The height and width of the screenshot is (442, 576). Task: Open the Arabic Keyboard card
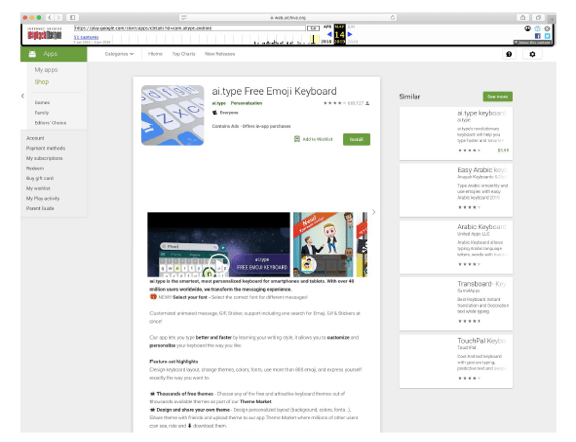[x=456, y=247]
